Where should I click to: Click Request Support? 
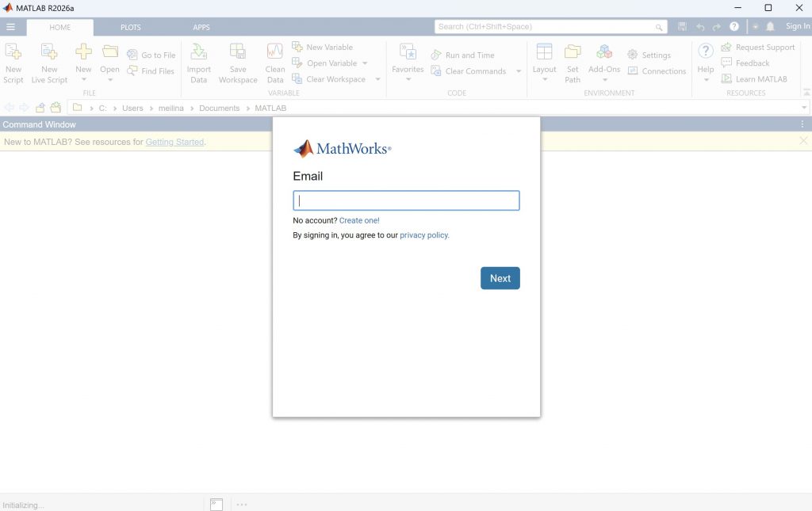click(758, 47)
